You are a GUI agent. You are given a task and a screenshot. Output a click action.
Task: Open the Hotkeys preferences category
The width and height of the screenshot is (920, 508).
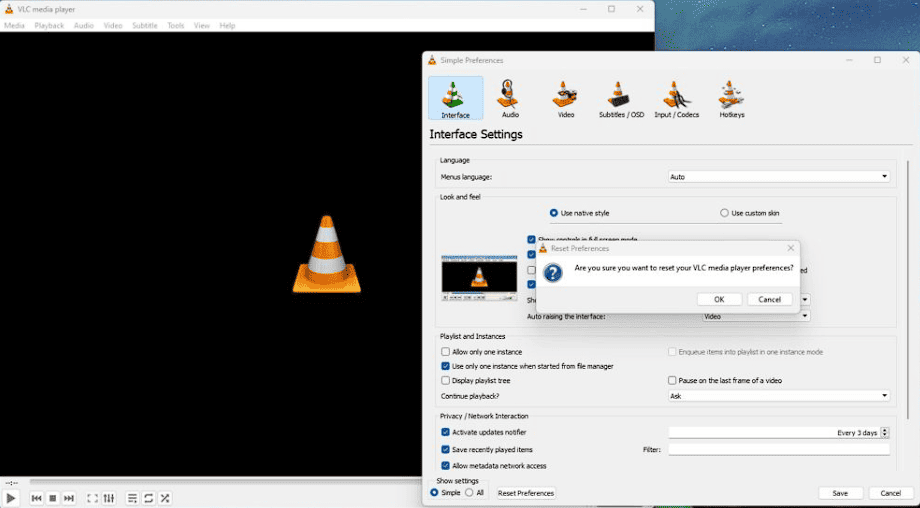point(732,99)
